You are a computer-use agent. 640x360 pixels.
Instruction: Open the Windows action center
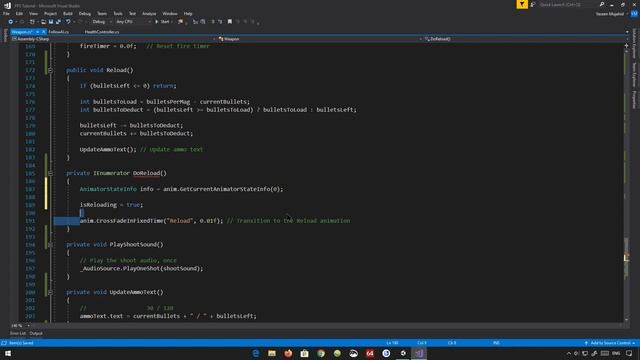click(x=629, y=353)
